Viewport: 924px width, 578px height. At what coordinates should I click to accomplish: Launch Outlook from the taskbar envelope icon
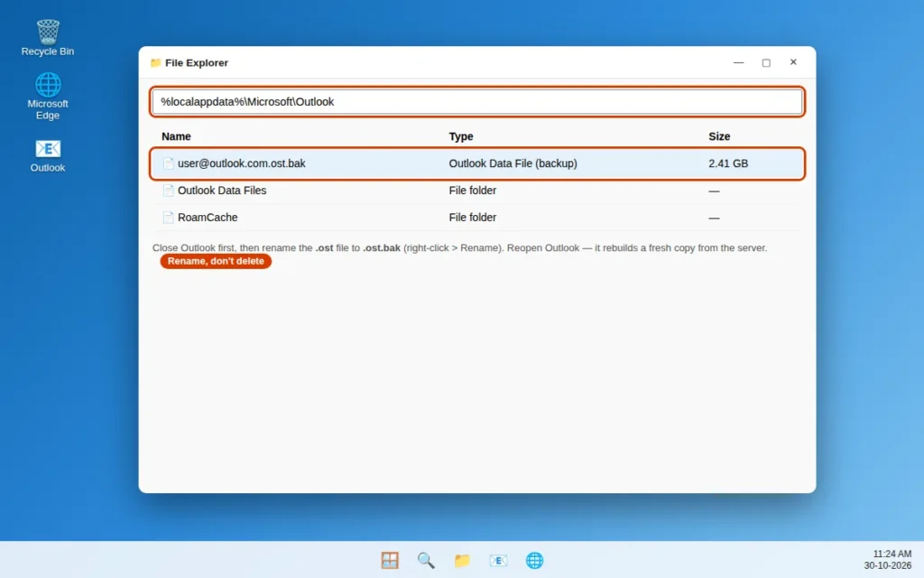pyautogui.click(x=498, y=560)
